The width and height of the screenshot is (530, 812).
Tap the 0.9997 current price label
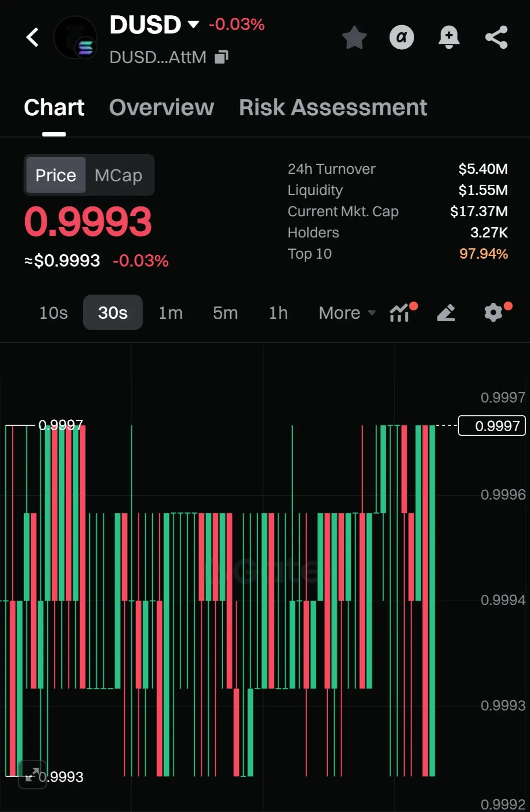pos(492,426)
